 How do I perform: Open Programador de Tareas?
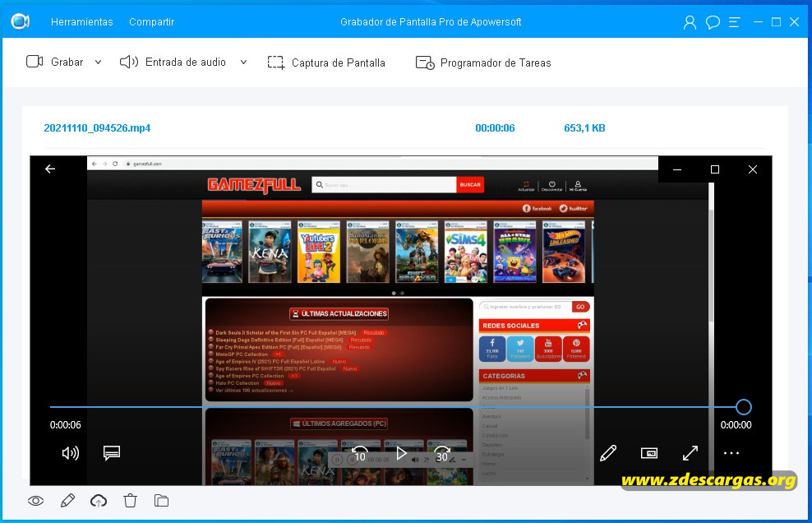coord(483,62)
